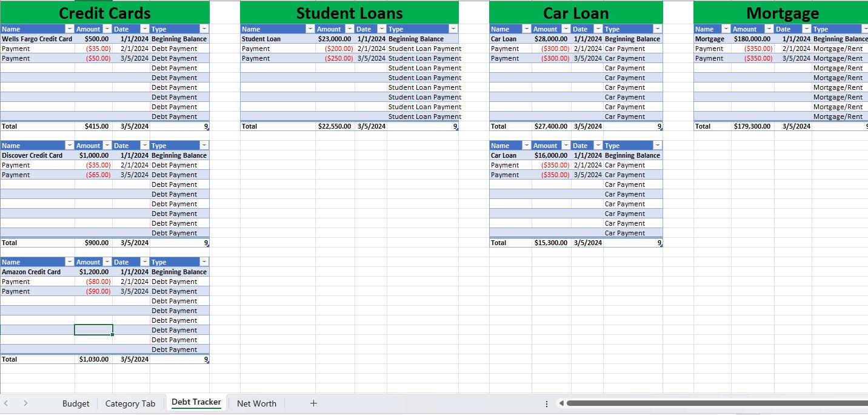
Task: Select the $180,000.00 Mortgage beginning balance cell
Action: coord(750,38)
